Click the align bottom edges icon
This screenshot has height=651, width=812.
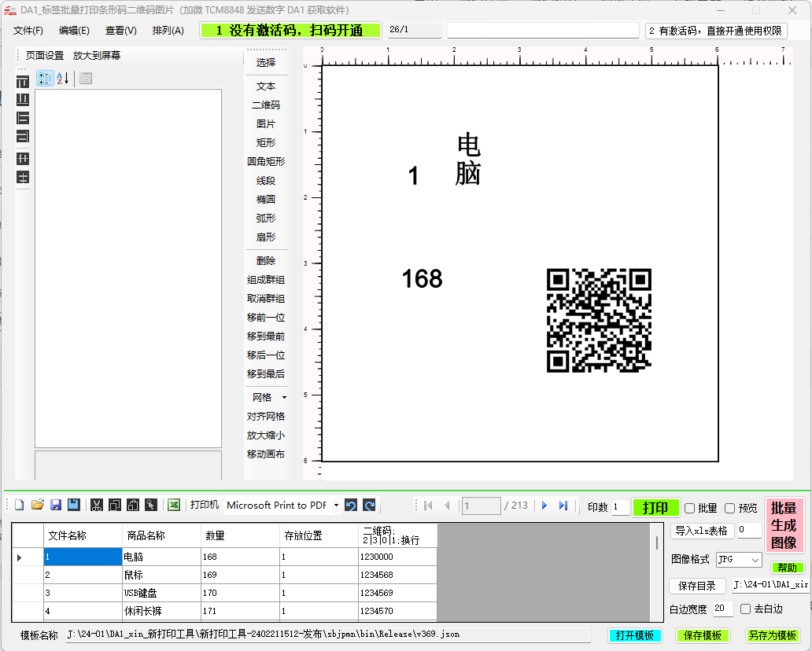pyautogui.click(x=23, y=100)
